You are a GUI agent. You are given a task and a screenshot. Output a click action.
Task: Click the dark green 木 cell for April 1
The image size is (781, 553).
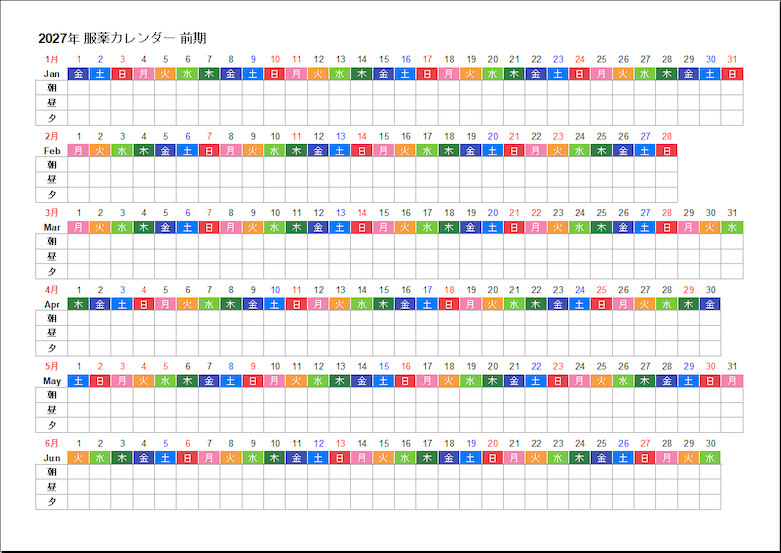[78, 304]
